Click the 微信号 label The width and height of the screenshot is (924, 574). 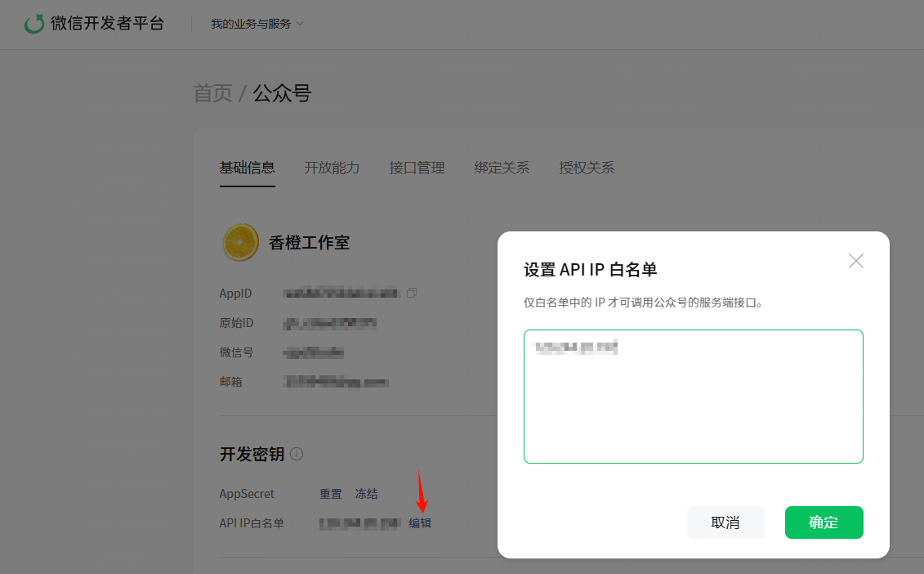tap(236, 352)
